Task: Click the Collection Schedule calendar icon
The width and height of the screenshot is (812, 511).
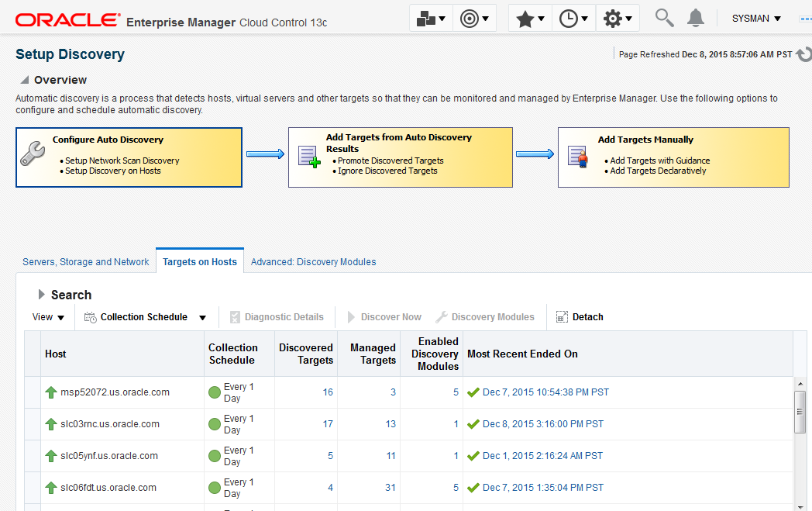Action: point(89,316)
